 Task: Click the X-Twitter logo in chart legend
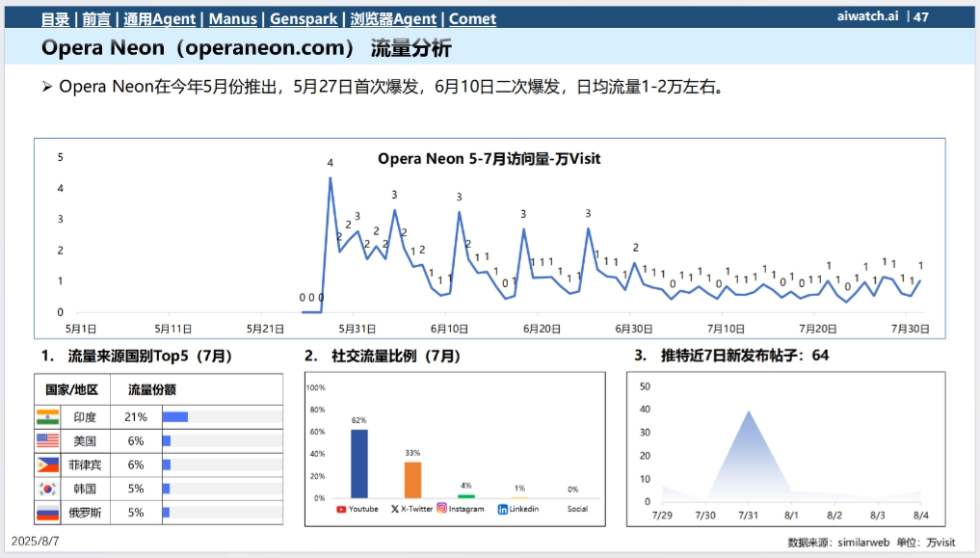pos(395,509)
